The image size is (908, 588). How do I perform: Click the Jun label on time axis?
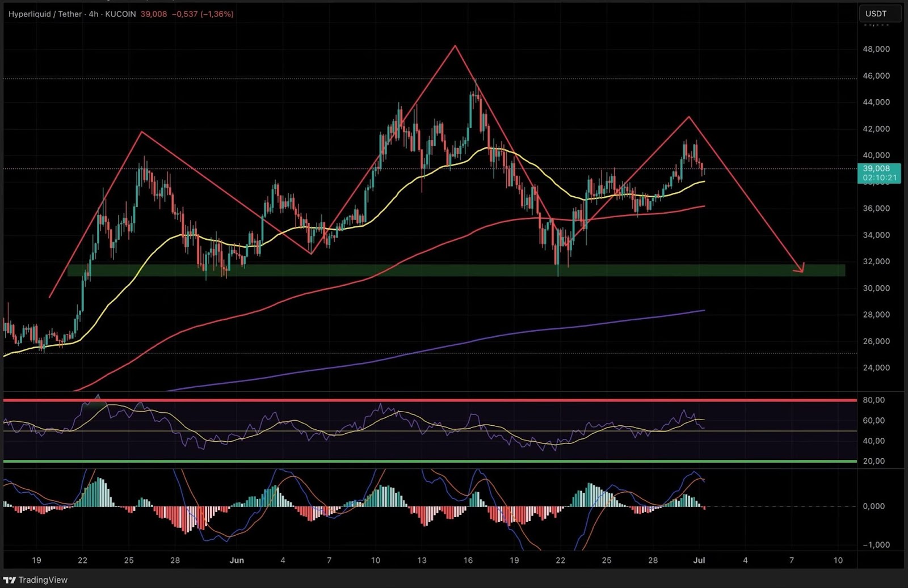tap(237, 560)
